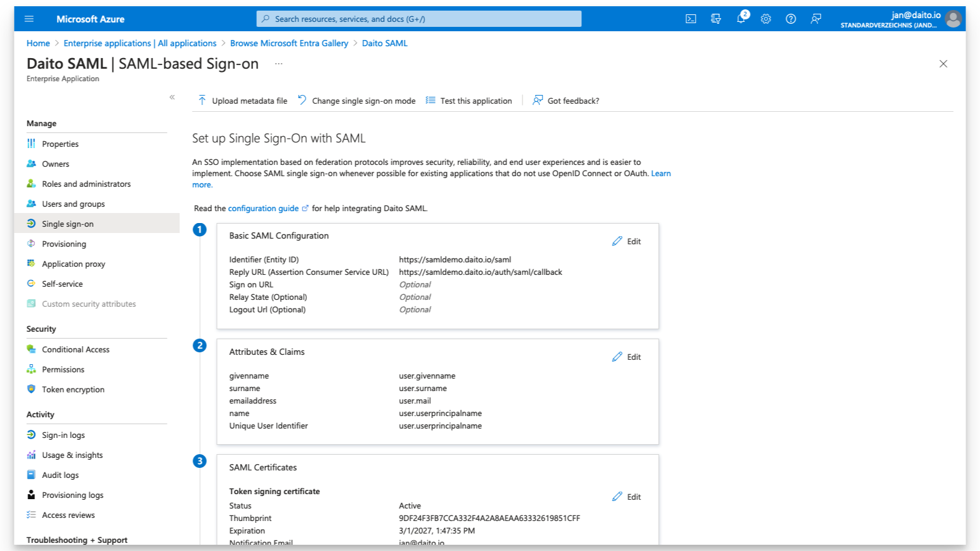The image size is (980, 551).
Task: Go to Daito SAML breadcrumb
Action: pos(384,43)
